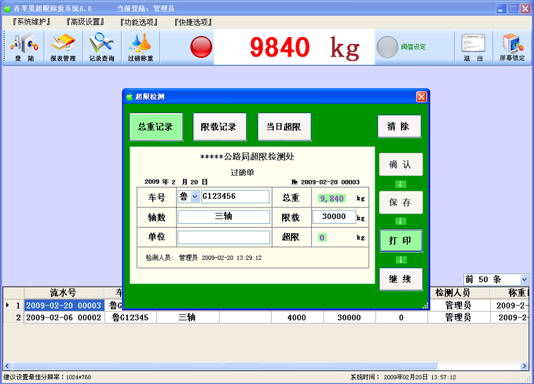
Task: Expand the 鲁 province prefix dropdown
Action: [195, 197]
